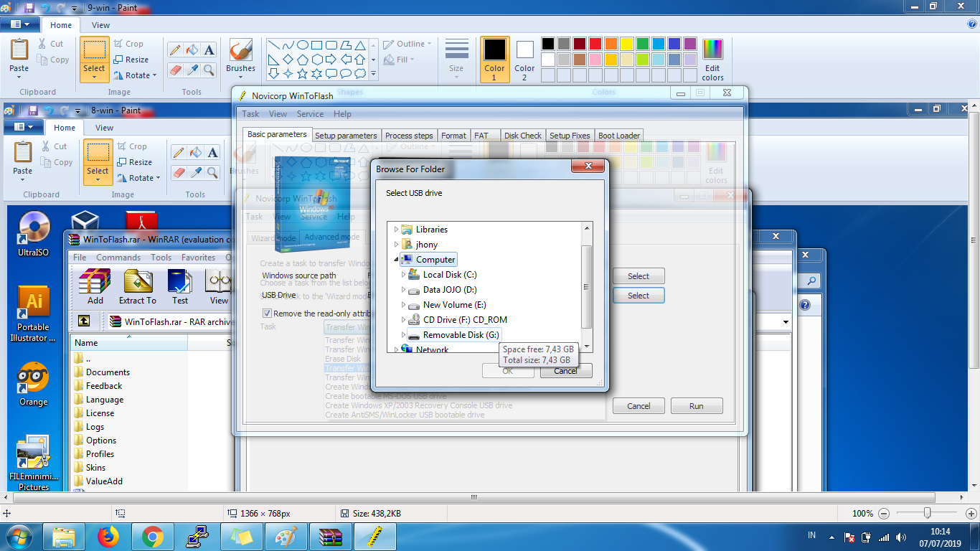Click the zoom slider in Paint status bar
The height and width of the screenshot is (551, 980).
[928, 513]
